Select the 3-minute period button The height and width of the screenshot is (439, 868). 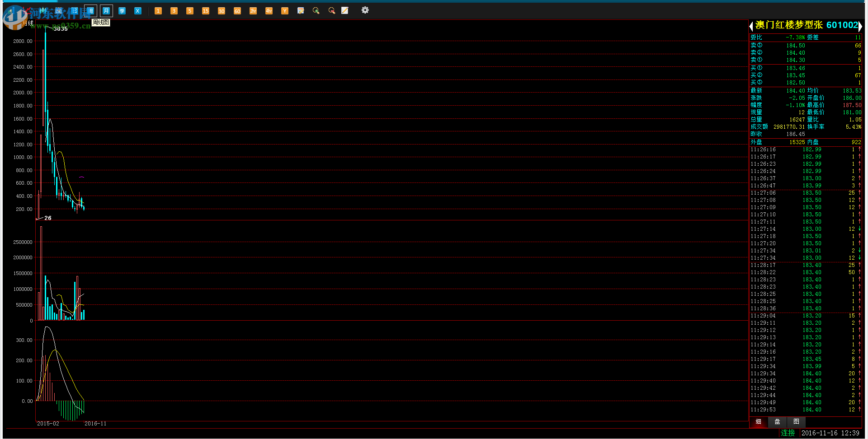click(174, 10)
